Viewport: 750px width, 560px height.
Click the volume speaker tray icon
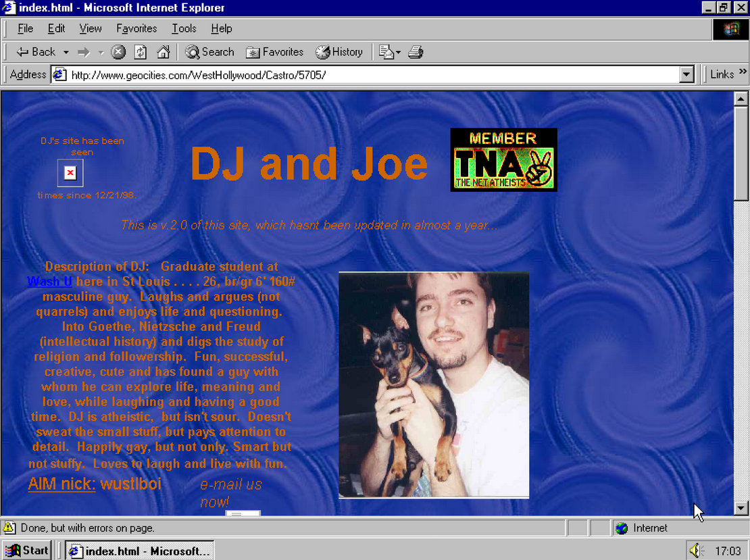(697, 551)
